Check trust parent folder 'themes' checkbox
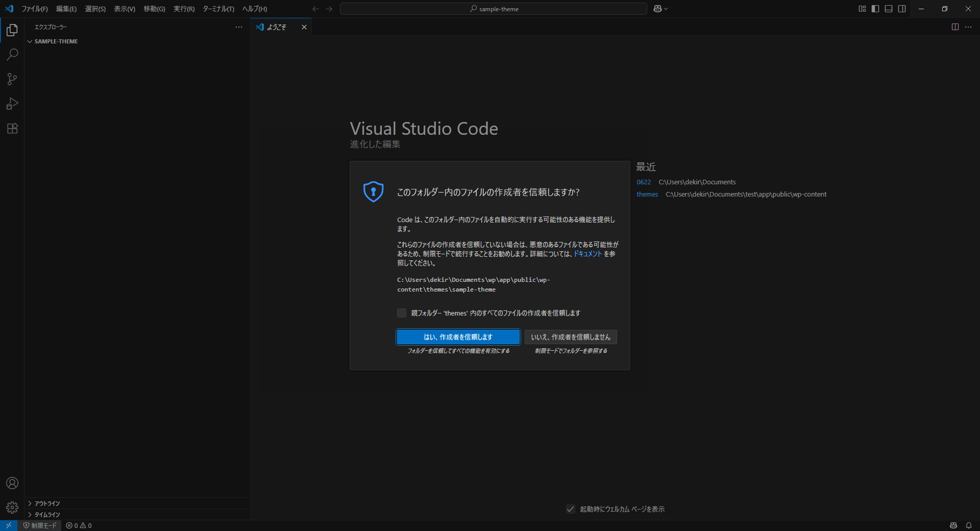This screenshot has height=531, width=980. point(402,313)
